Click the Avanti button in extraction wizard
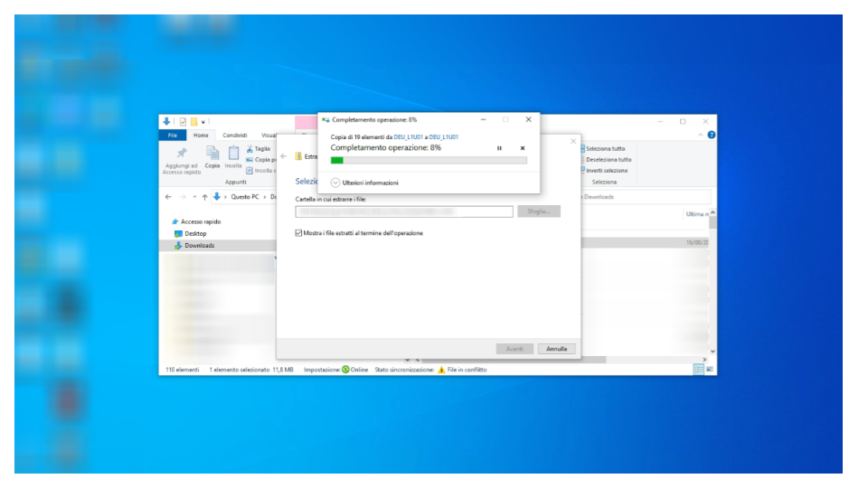868x488 pixels. coord(514,349)
